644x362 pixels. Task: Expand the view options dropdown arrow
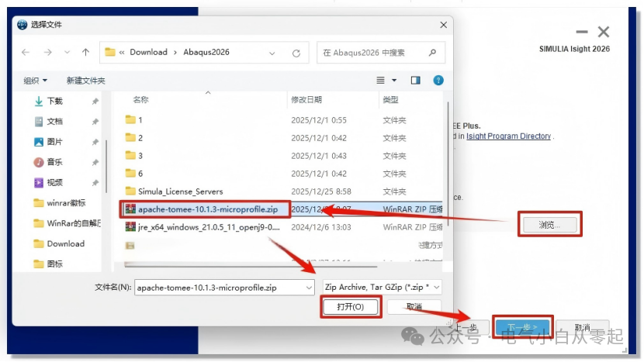click(x=394, y=81)
